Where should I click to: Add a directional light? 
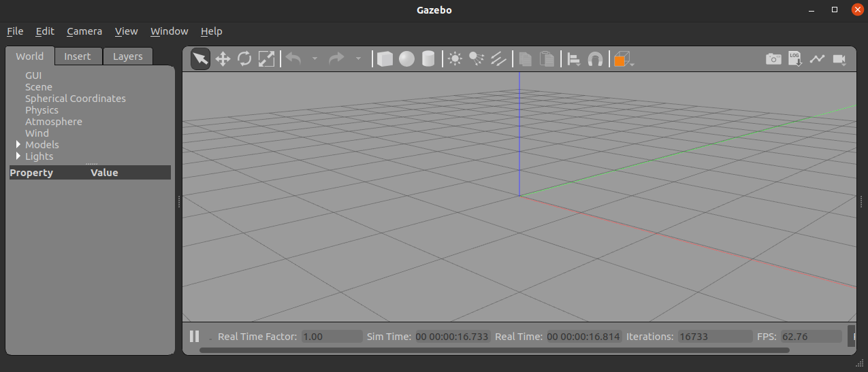498,59
